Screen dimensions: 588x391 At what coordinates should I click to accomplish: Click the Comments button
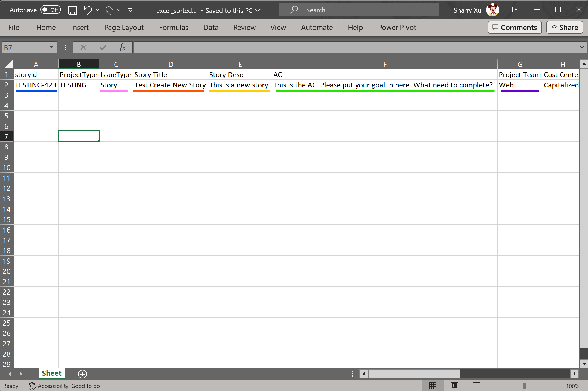(x=515, y=28)
